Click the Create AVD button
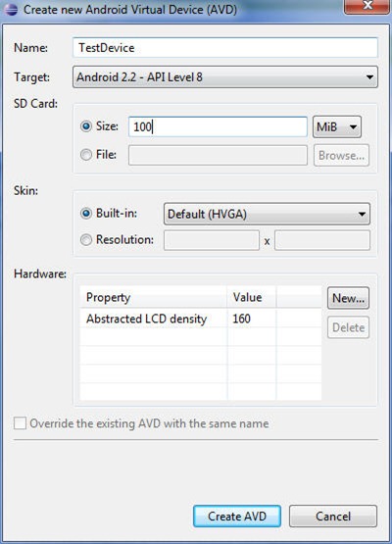 (x=237, y=517)
